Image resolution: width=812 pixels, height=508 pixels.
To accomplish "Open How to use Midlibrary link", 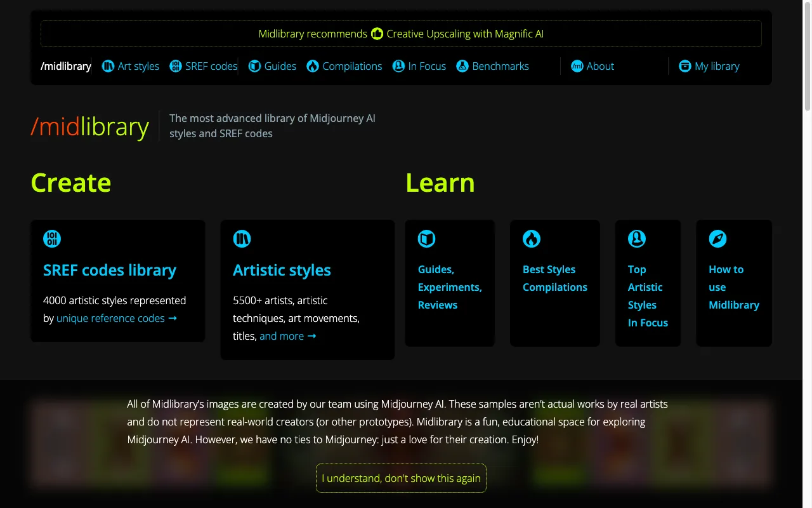I will tap(734, 287).
